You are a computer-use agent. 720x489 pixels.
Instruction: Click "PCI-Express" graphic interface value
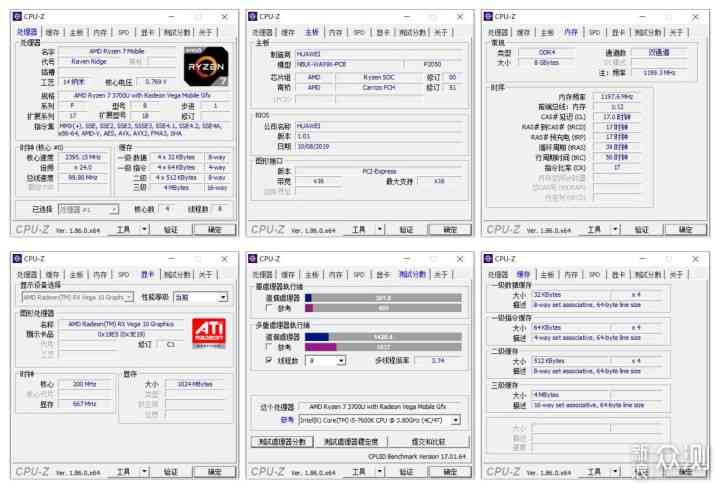coord(379,171)
